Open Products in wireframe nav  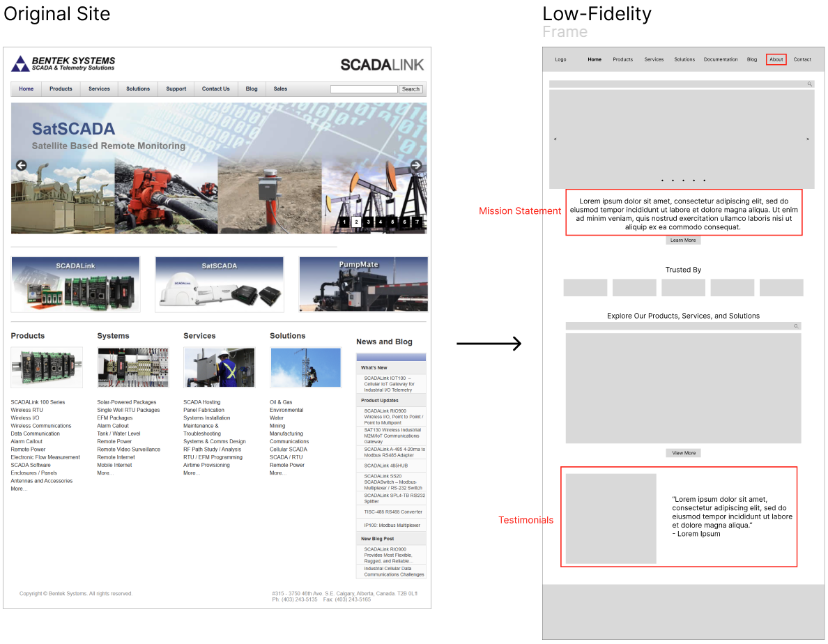[x=622, y=60]
